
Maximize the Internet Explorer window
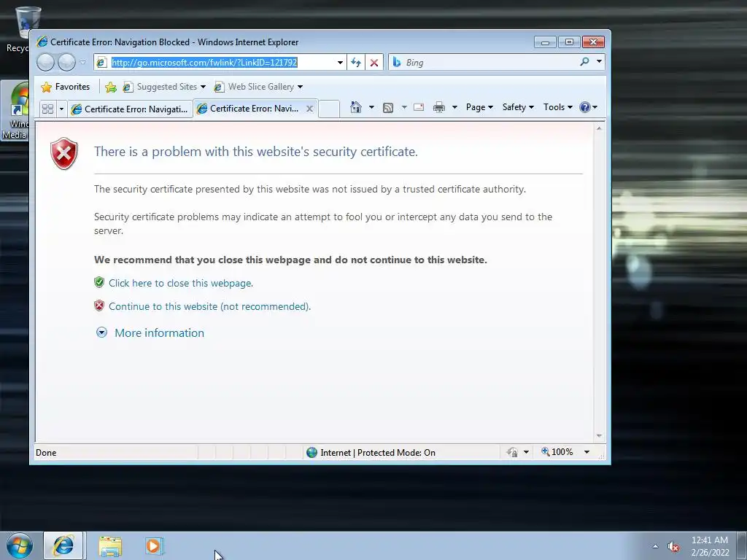click(569, 42)
